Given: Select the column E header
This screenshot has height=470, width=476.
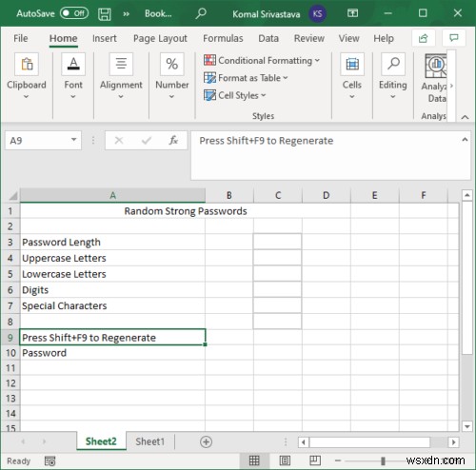Looking at the screenshot, I should [375, 195].
